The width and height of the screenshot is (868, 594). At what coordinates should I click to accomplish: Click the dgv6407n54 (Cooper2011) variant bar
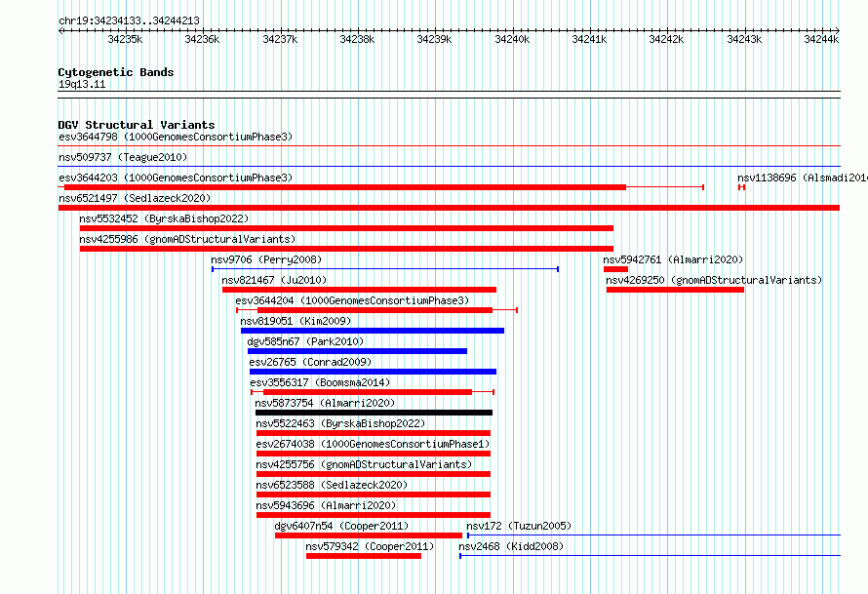[x=369, y=535]
